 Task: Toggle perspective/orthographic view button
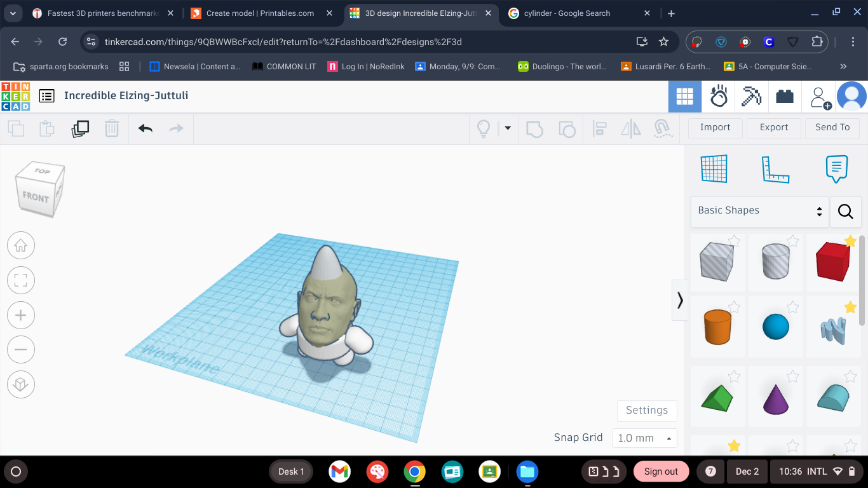(21, 384)
